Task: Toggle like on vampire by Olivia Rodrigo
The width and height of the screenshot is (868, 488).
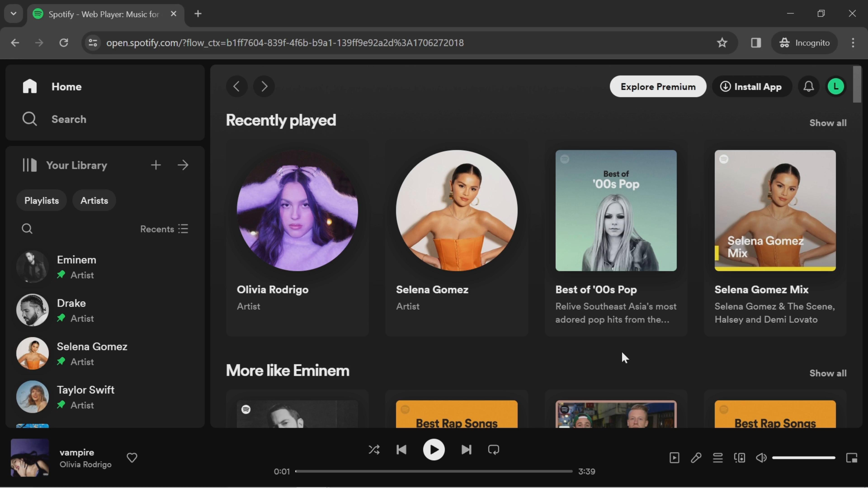Action: 132,458
